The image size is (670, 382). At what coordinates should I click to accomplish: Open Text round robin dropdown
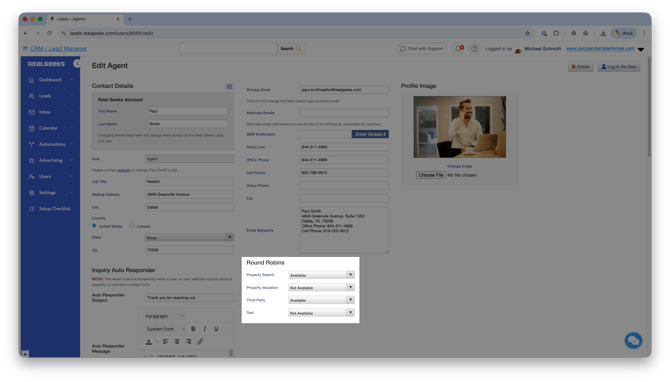321,313
